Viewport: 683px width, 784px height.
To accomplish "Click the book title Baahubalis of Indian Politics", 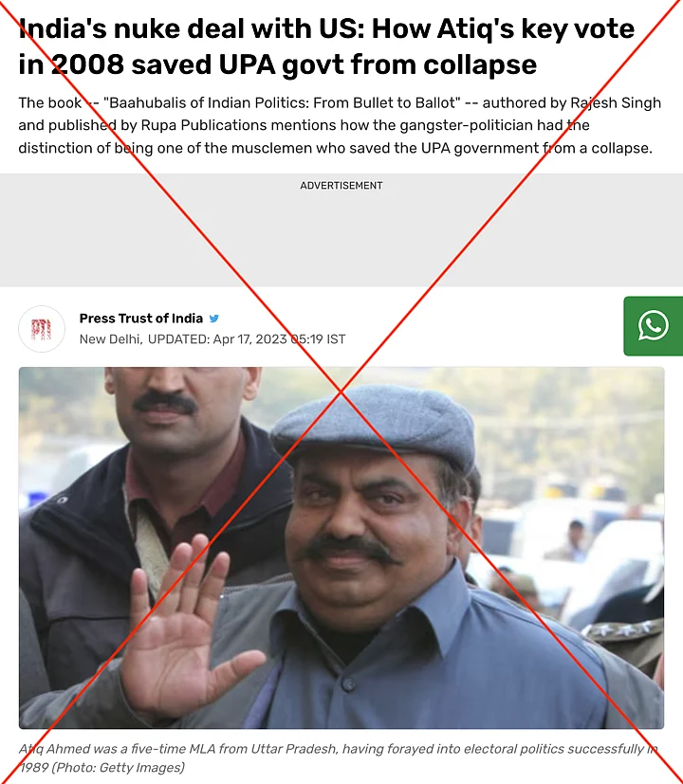I will pos(282,103).
